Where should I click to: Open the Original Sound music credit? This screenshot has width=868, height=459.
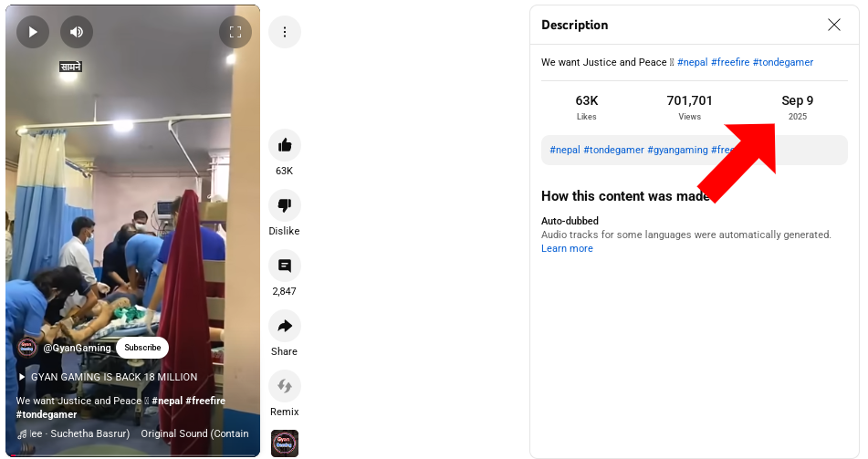pyautogui.click(x=194, y=433)
